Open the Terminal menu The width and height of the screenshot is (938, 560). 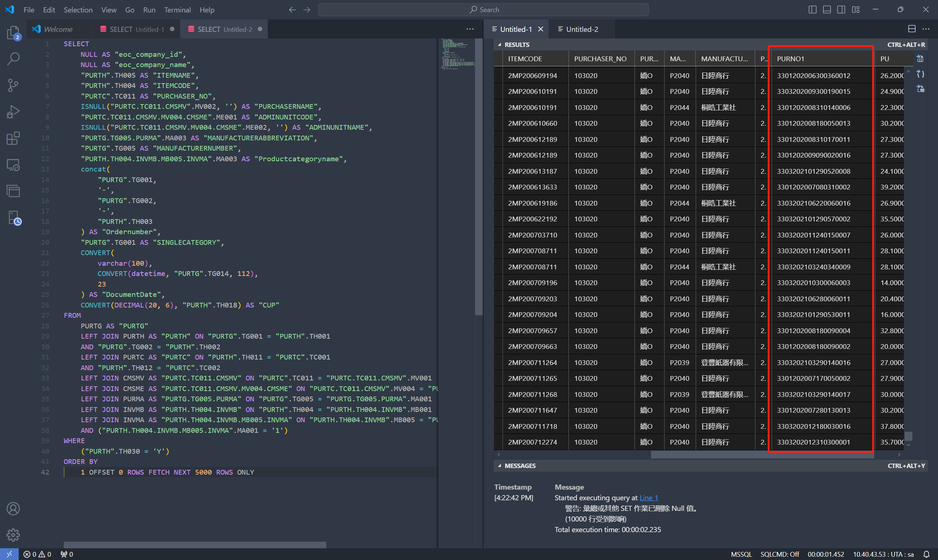[177, 10]
